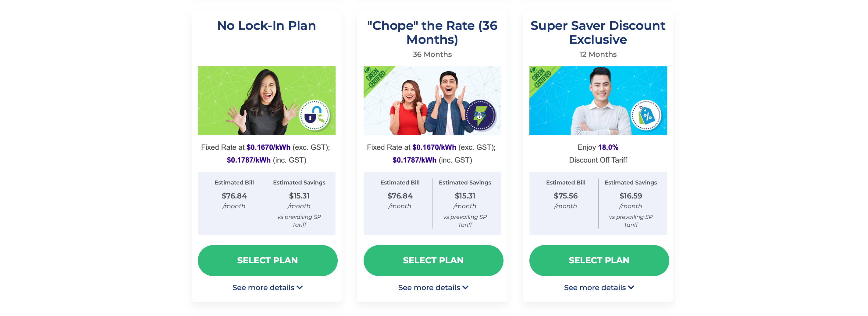Select the Chope the Rate 36 Months plan
Screen dimensions: 868x316
tap(433, 260)
